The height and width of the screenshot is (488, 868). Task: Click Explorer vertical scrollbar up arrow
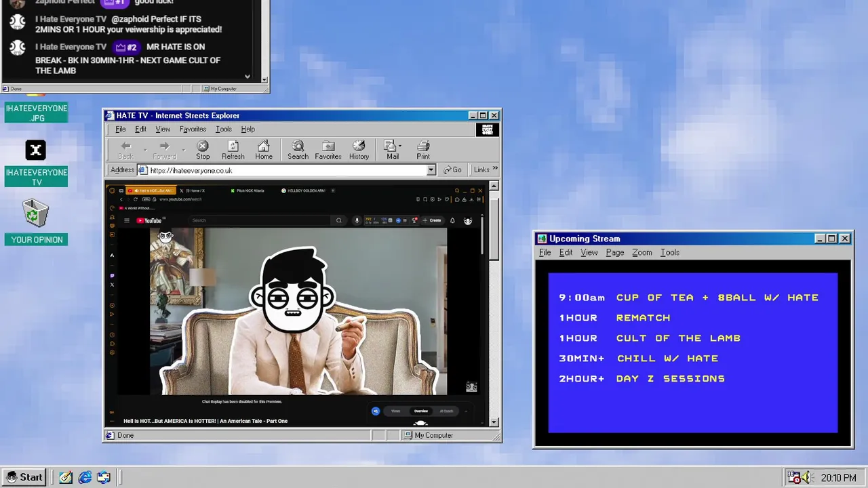[x=494, y=186]
